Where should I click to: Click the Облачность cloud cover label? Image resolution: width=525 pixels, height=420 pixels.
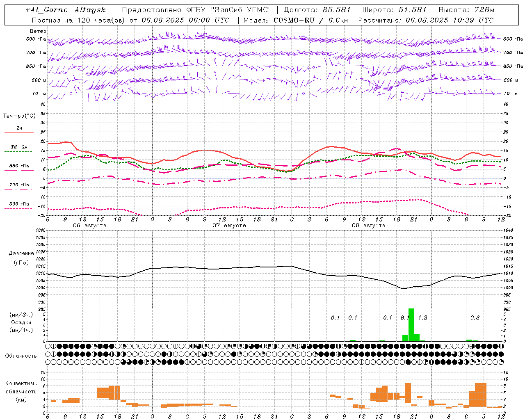(21, 356)
